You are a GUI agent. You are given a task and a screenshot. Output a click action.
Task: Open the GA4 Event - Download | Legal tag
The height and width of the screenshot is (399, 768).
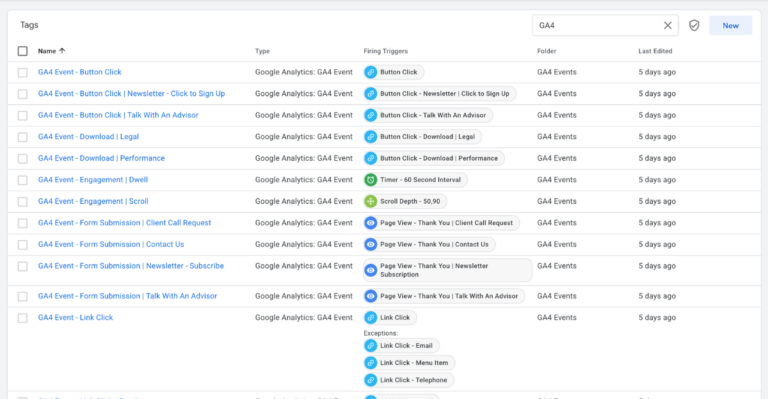point(88,137)
